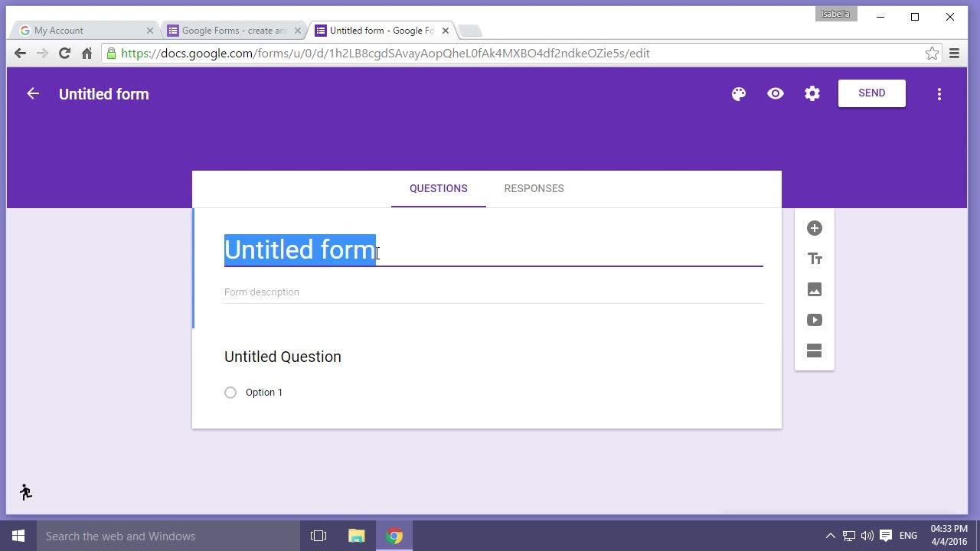
Task: Open the taskbar clock and date
Action: pyautogui.click(x=949, y=536)
